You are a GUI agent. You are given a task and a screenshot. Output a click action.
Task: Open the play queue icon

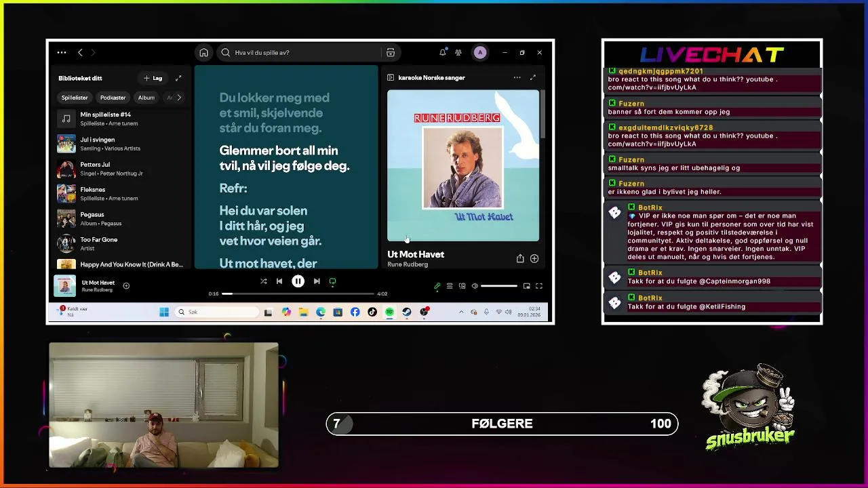(x=450, y=286)
